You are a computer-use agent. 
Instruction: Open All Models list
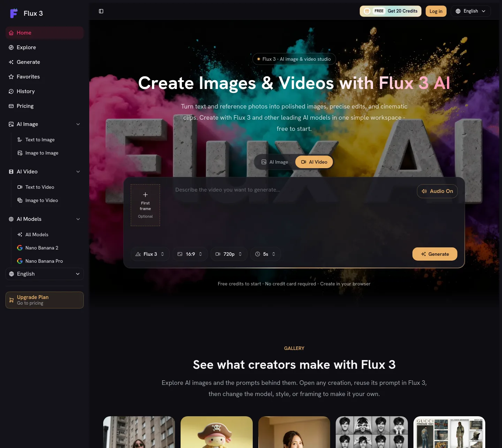click(x=49, y=234)
